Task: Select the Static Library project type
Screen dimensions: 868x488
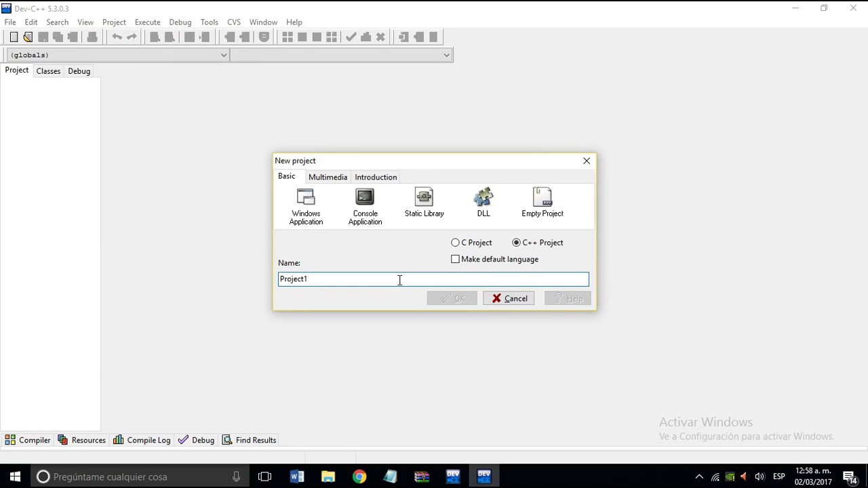Action: coord(424,203)
